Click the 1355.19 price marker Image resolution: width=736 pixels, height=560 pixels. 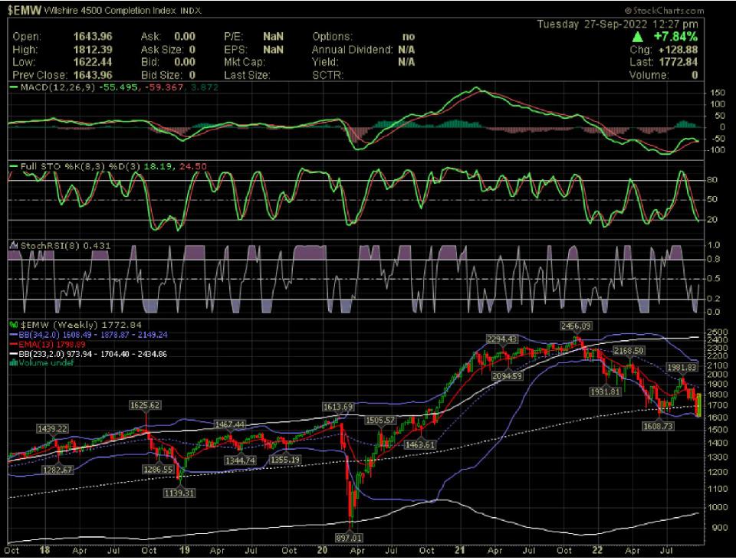click(285, 460)
